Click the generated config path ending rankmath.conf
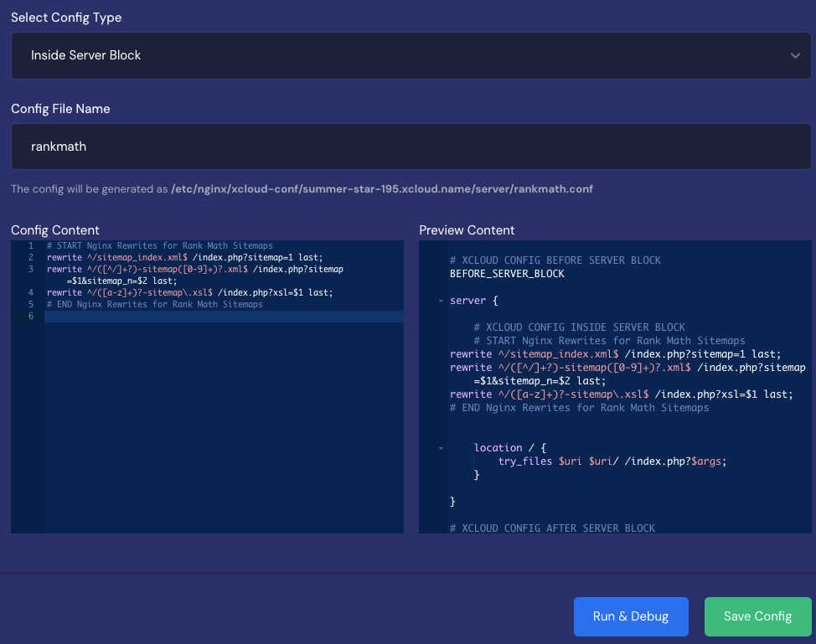The height and width of the screenshot is (644, 816). [x=382, y=188]
